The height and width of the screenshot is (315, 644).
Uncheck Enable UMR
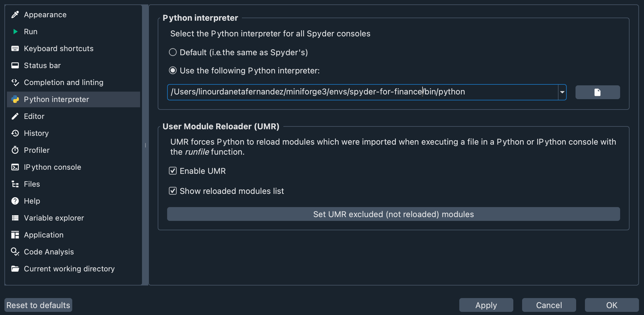173,171
